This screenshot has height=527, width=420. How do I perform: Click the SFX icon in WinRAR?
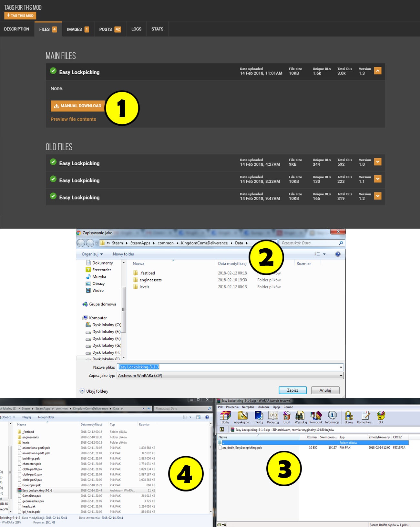(381, 417)
